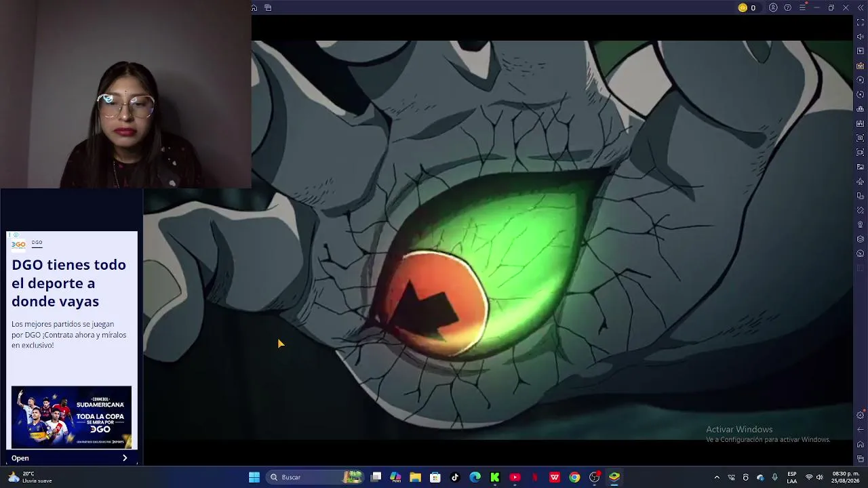
Task: Open the taskbar clock and date
Action: click(x=846, y=477)
